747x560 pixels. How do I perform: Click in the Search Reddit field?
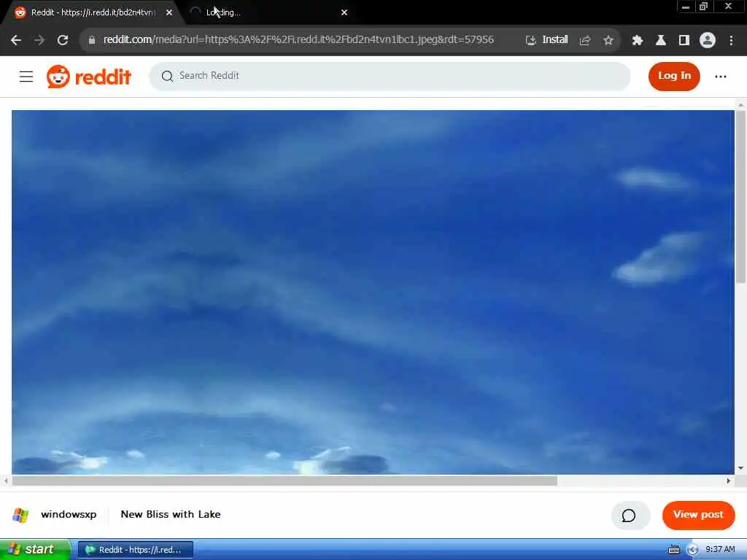[390, 76]
